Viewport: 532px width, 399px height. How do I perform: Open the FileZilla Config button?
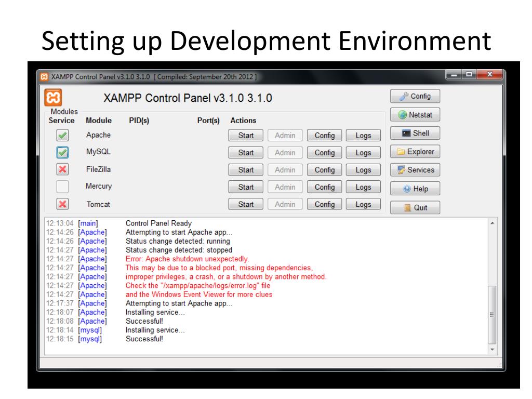[324, 170]
